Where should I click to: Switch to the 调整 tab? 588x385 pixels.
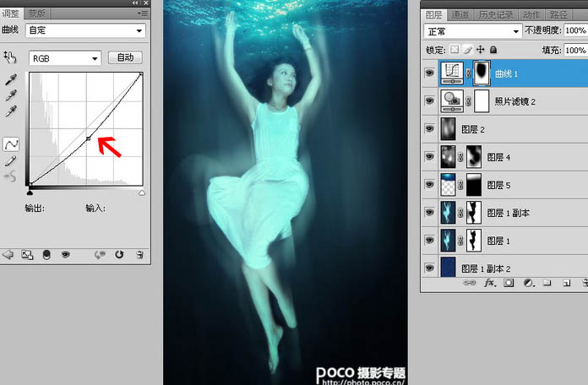(11, 14)
